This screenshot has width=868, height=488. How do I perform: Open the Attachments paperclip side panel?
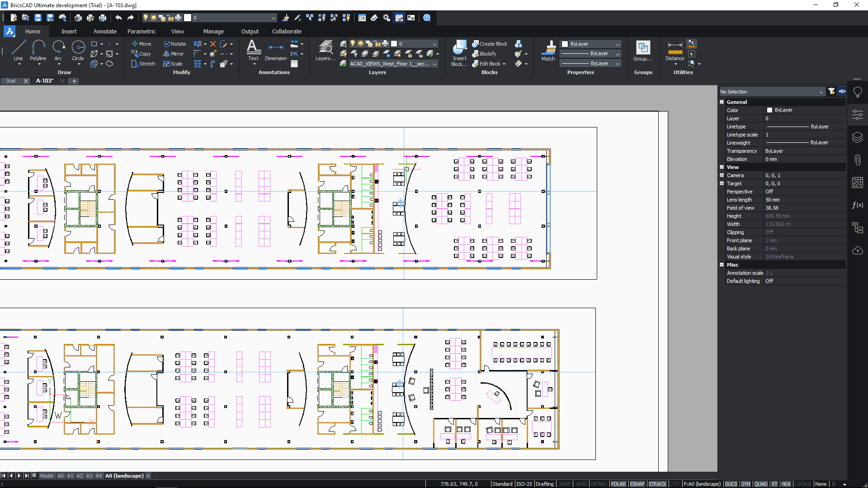pos(857,160)
